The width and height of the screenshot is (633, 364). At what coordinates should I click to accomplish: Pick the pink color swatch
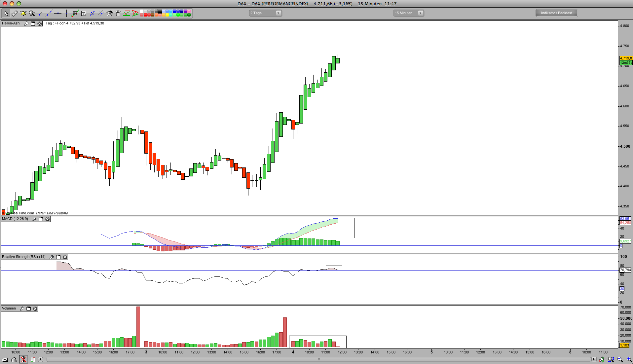point(189,12)
